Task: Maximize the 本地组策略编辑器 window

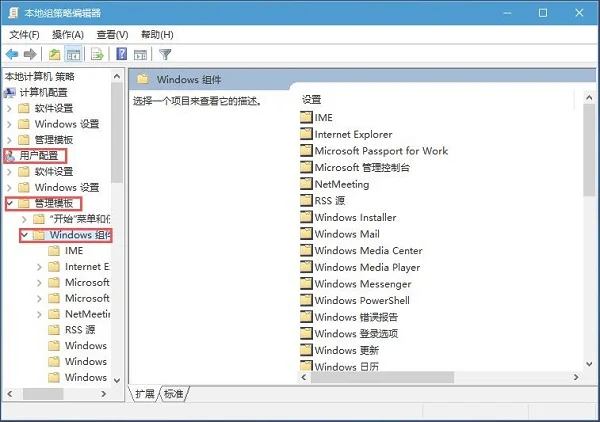Action: pos(543,13)
